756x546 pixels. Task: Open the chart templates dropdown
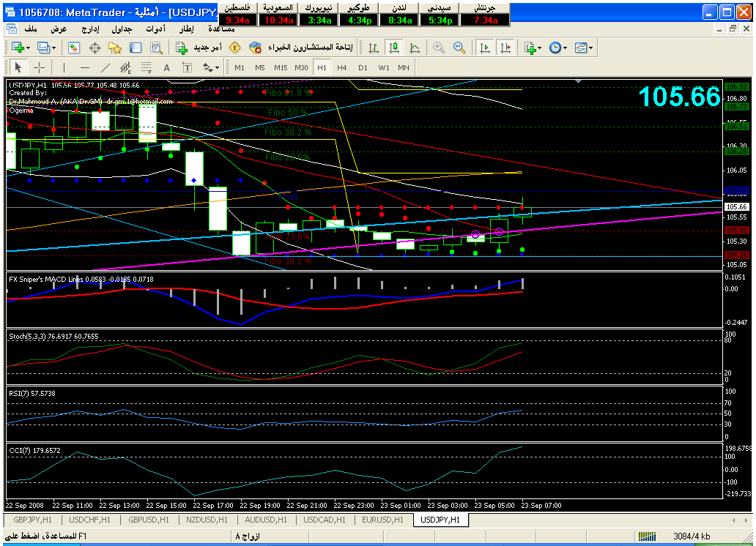[585, 48]
